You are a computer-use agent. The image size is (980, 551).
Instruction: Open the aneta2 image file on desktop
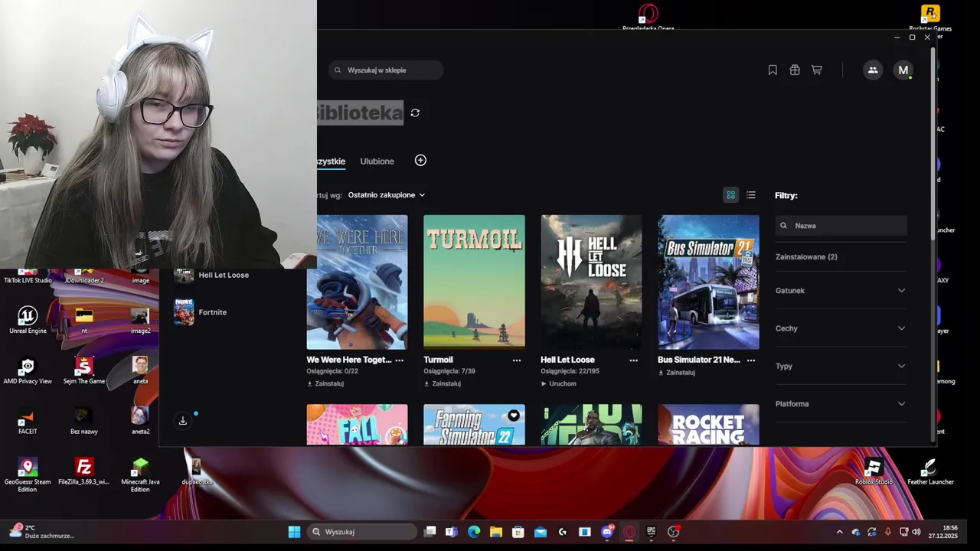pos(140,422)
